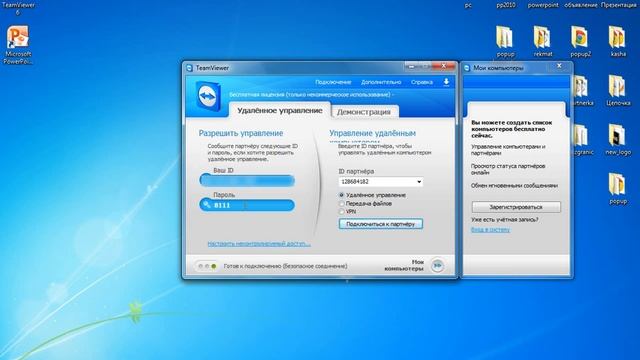This screenshot has height=360, width=640.
Task: Click the Мои компьютеры label in status bar
Action: 404,265
